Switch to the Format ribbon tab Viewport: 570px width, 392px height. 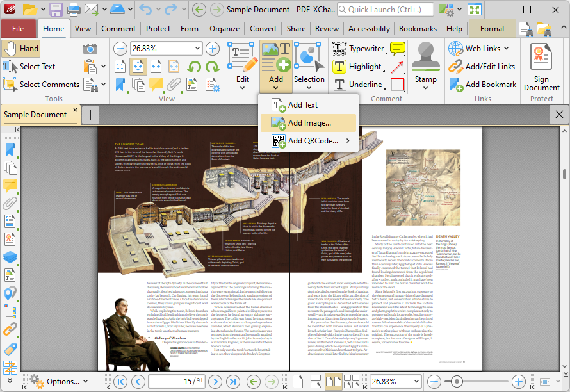pos(493,29)
